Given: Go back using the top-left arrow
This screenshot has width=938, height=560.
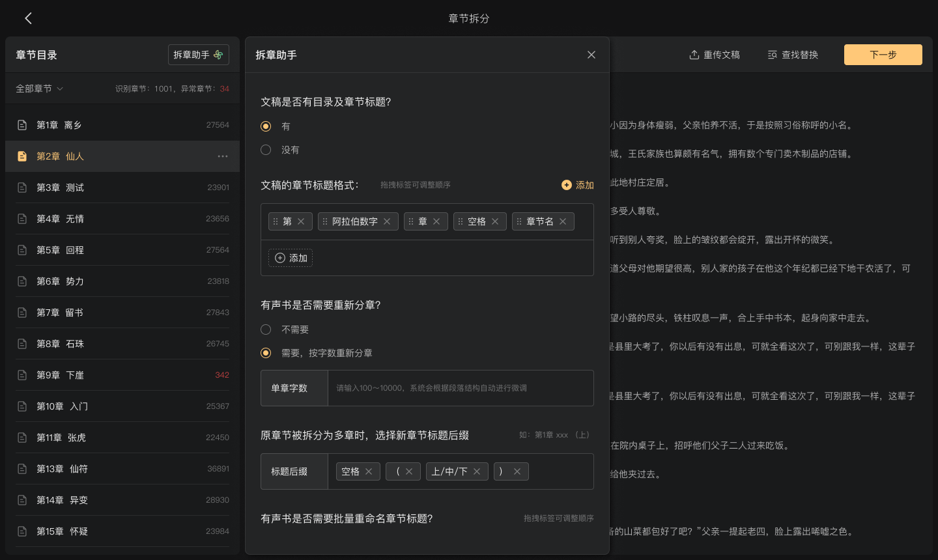Looking at the screenshot, I should [28, 18].
